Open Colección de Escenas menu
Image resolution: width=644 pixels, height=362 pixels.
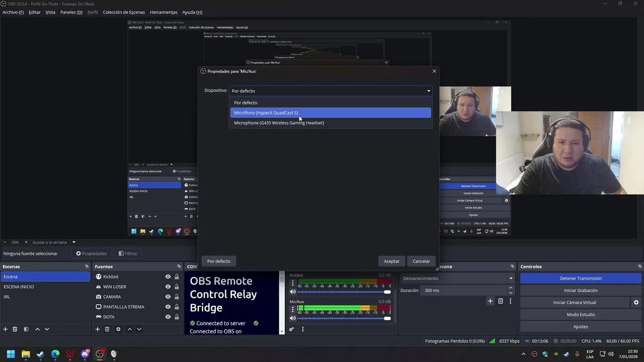point(124,12)
